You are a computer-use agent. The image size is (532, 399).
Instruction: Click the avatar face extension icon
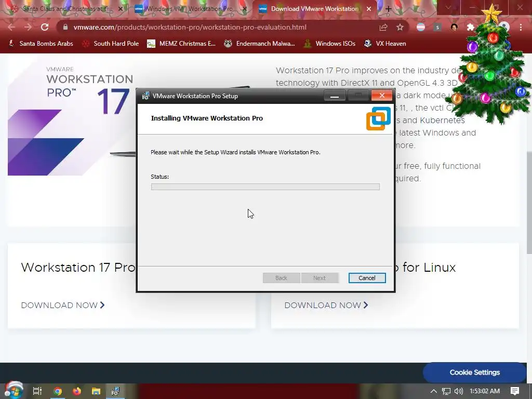pos(454,27)
